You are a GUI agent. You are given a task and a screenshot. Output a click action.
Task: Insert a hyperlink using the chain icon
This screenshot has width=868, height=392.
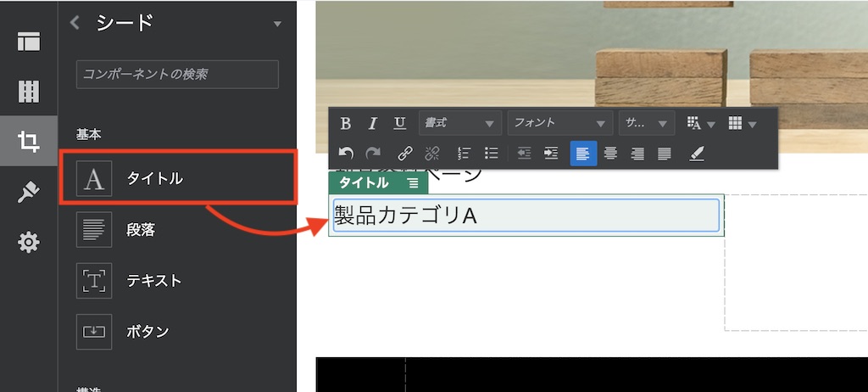tap(405, 154)
